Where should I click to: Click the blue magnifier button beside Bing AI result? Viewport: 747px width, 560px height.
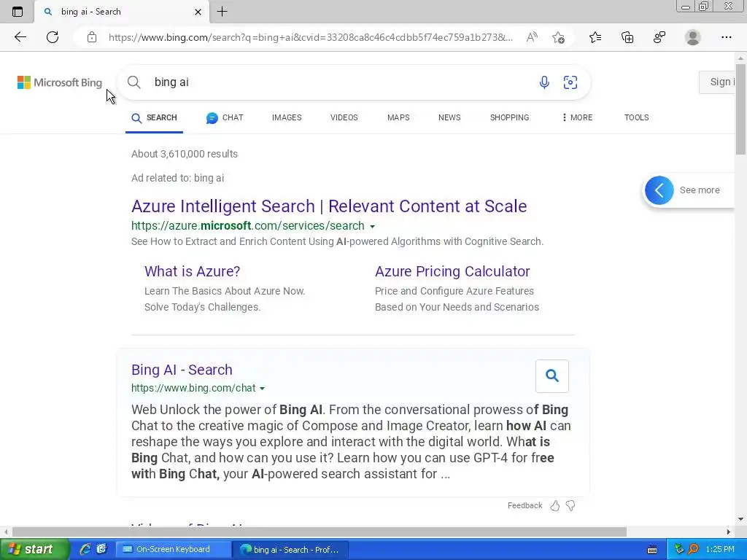pyautogui.click(x=552, y=376)
